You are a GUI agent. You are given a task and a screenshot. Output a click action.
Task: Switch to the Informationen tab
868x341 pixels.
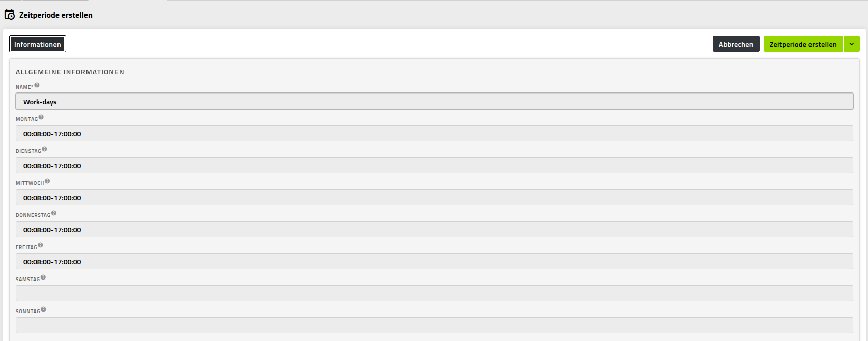click(38, 44)
